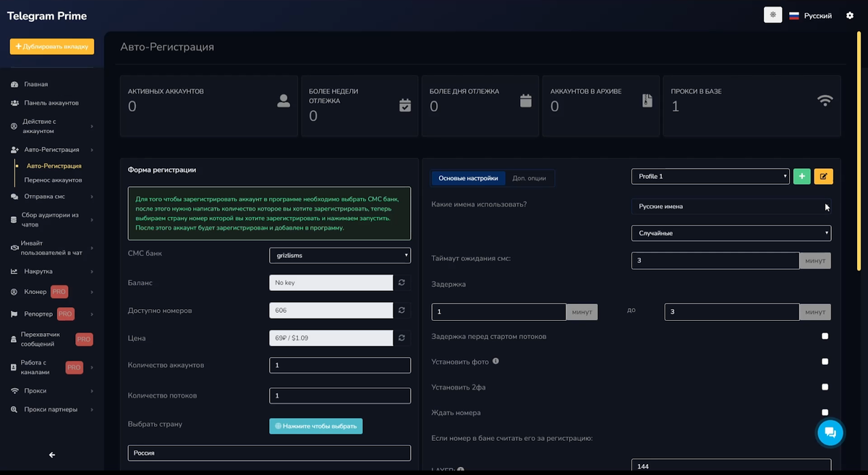Tick the Установить фото checkbox
The image size is (868, 475).
tap(825, 361)
